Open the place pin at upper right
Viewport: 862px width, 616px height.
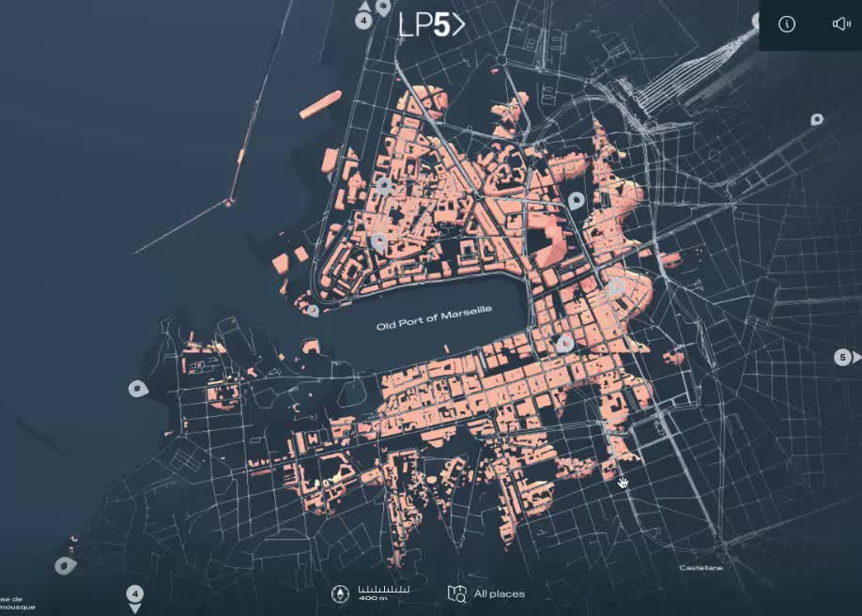[x=817, y=119]
